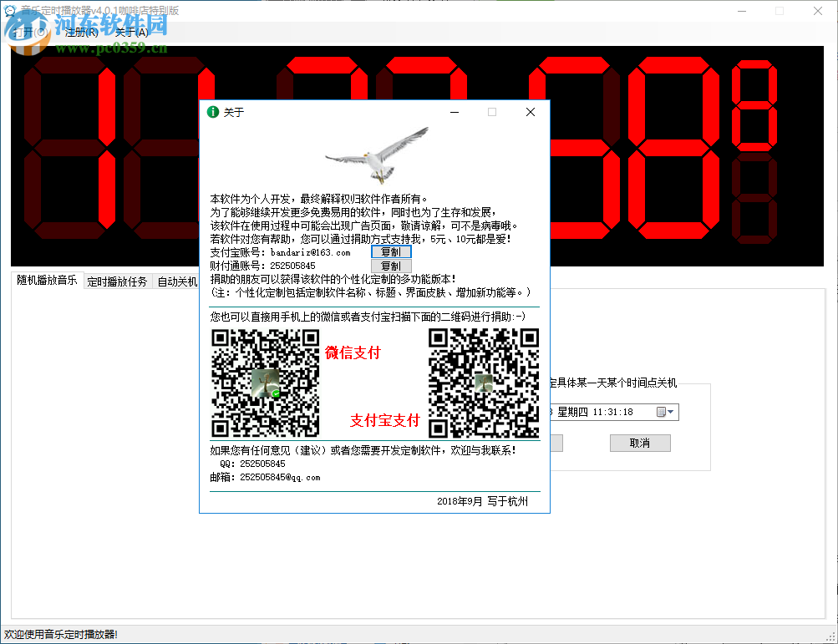The image size is (838, 644).
Task: Click the 取消 button in the shutdown panel
Action: tap(640, 443)
